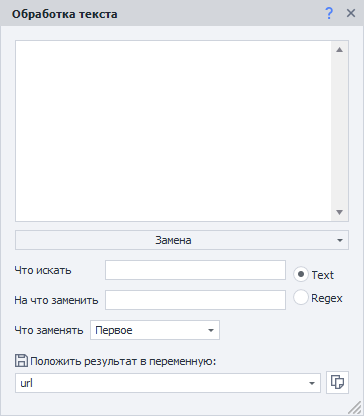Click the vertical scrollbar track of text area
The height and width of the screenshot is (416, 364).
pos(339,131)
